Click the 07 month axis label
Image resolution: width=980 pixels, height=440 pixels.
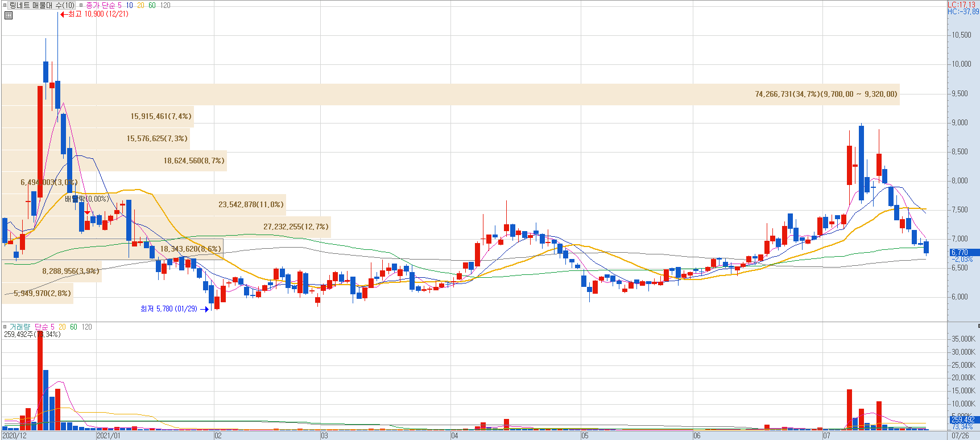826,435
